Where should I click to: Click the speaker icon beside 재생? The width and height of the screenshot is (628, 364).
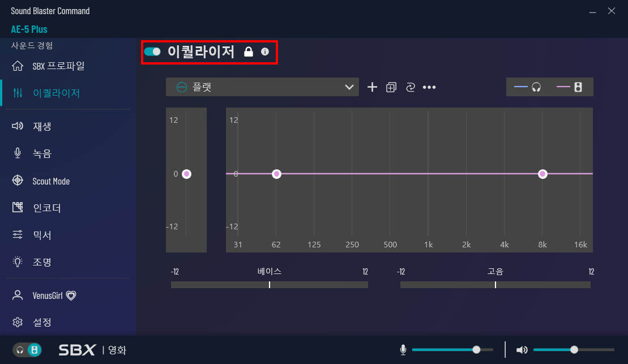pyautogui.click(x=18, y=126)
